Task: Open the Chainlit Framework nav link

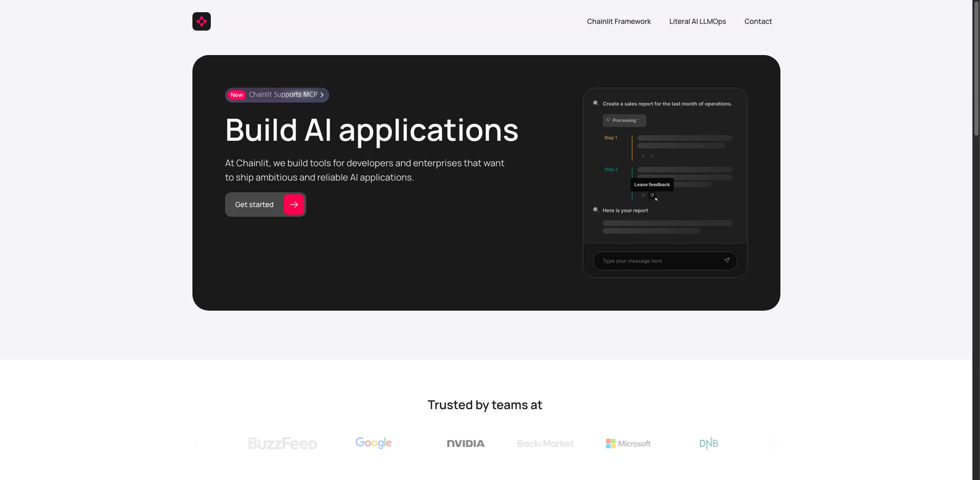Action: [619, 21]
